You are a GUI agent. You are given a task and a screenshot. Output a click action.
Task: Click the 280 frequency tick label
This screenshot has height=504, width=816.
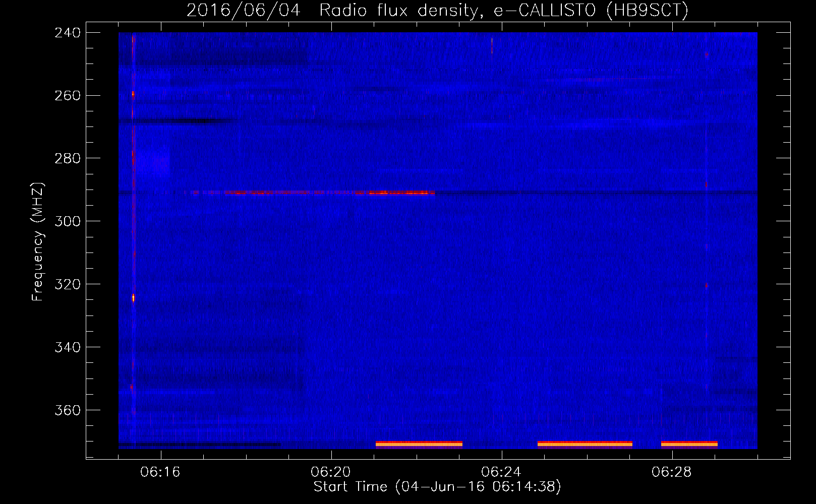pos(68,159)
